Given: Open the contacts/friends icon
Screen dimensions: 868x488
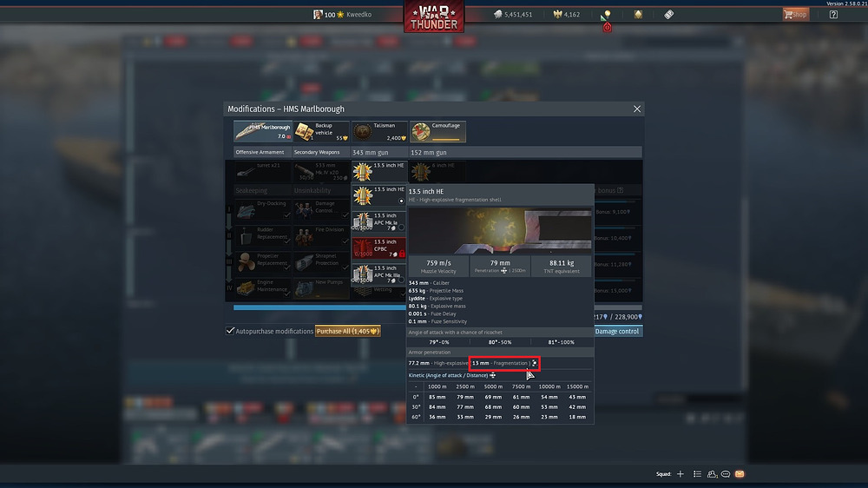Looking at the screenshot, I should 712,474.
